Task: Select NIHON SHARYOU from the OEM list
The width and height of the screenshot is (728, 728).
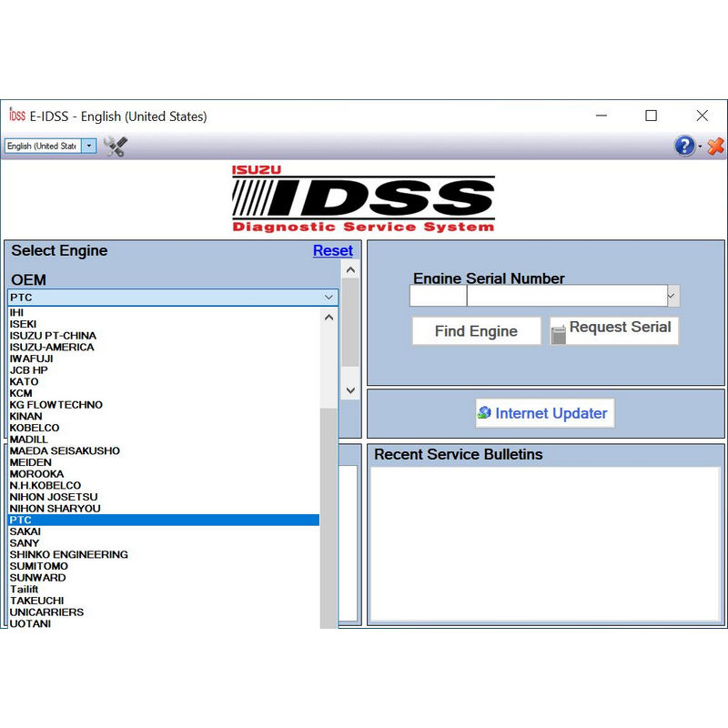Action: 164,509
